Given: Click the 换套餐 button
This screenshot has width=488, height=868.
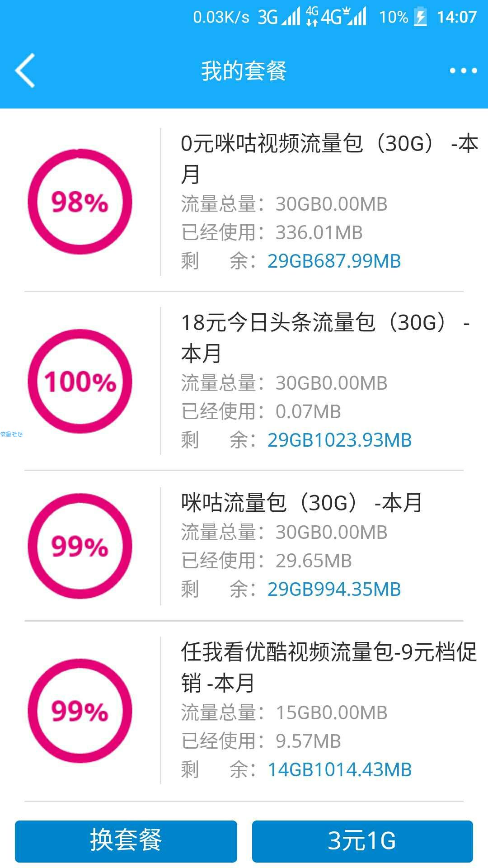Looking at the screenshot, I should pos(126,841).
